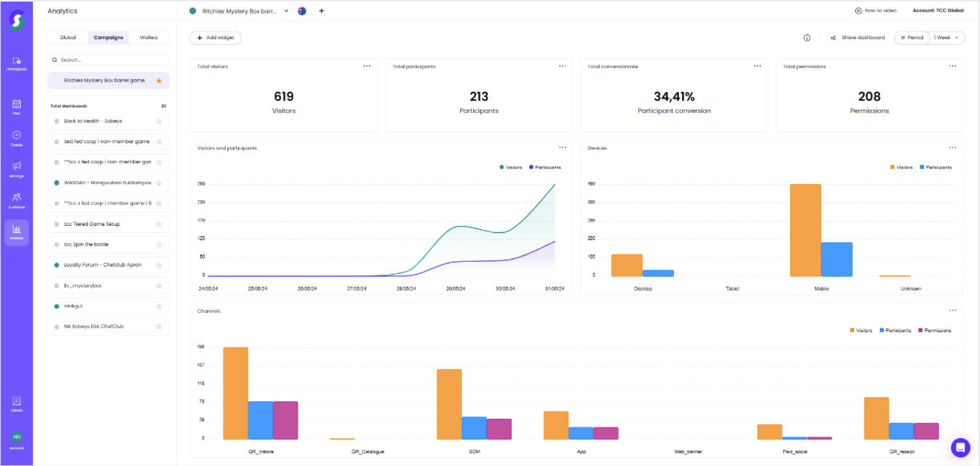Open the Loyalty Forum - Chefclub Apron dashboard
980x466 pixels.
point(108,265)
